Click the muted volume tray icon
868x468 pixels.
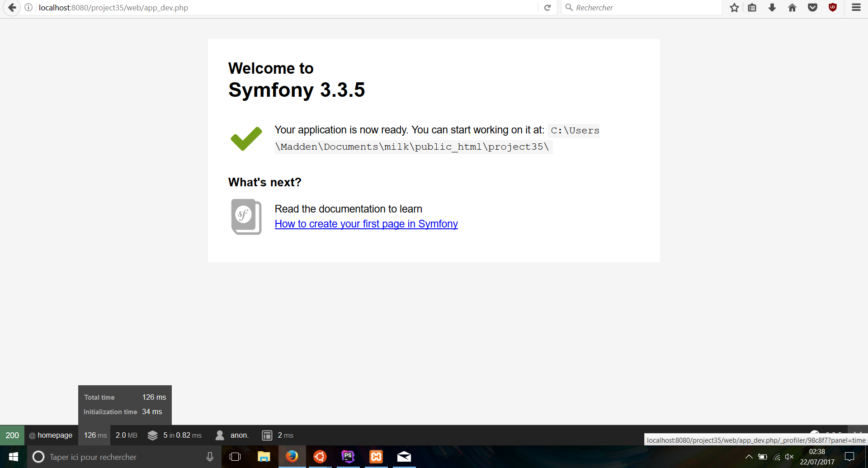[x=789, y=457]
